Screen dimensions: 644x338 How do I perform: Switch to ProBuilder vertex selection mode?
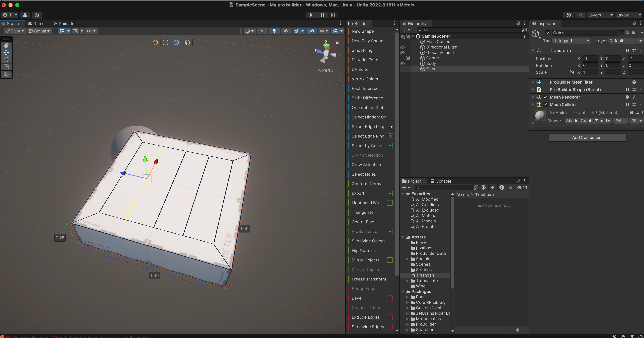click(x=165, y=43)
